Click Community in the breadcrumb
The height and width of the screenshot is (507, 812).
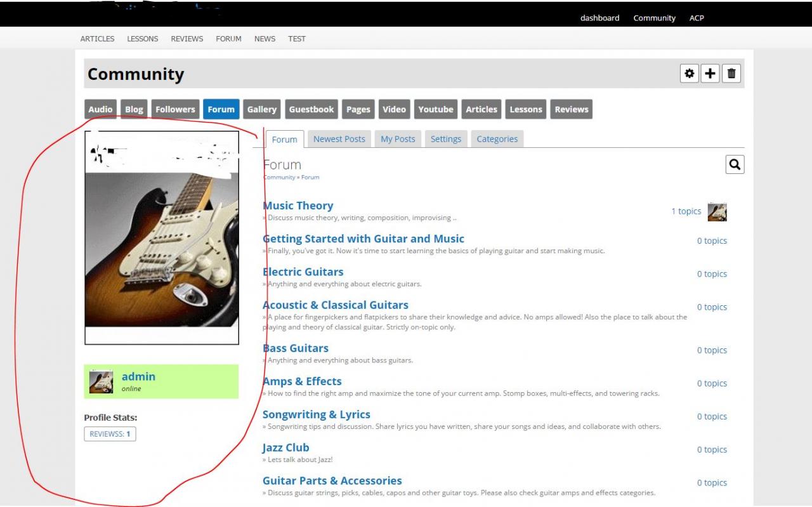click(280, 178)
